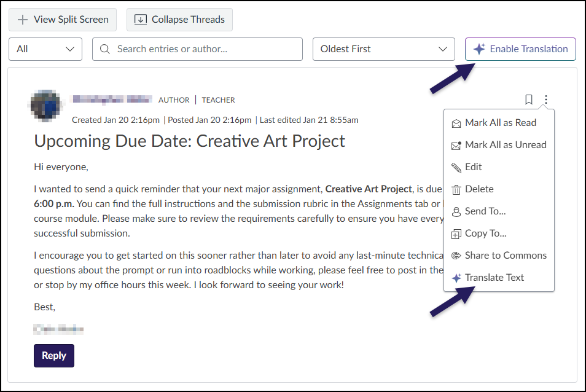The width and height of the screenshot is (586, 392).
Task: Choose Copy To from the menu
Action: point(485,233)
